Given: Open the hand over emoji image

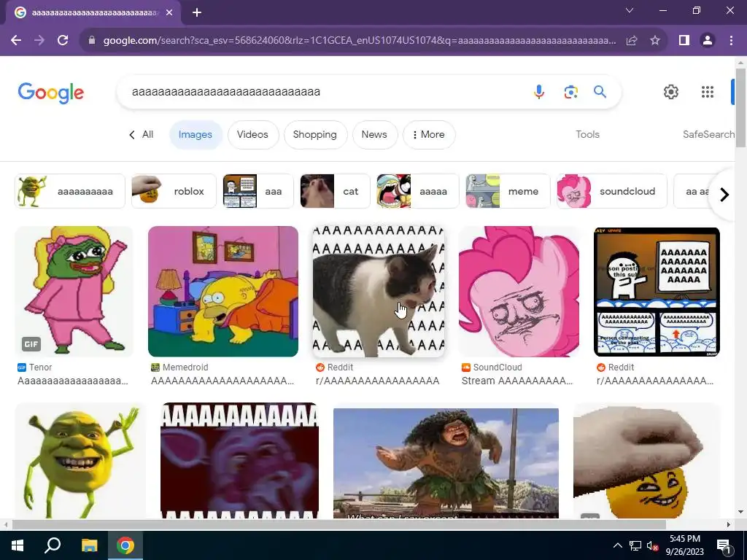Looking at the screenshot, I should click(646, 461).
